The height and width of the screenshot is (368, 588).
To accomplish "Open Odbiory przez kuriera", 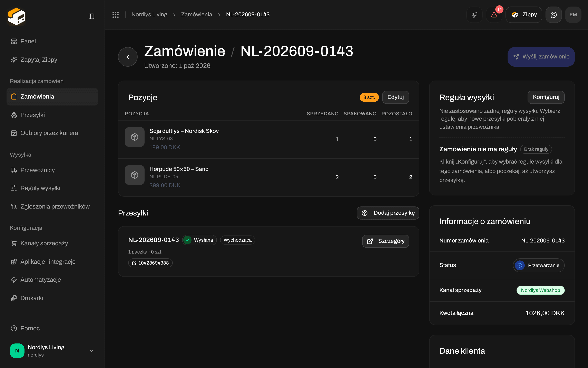I will tap(52, 133).
